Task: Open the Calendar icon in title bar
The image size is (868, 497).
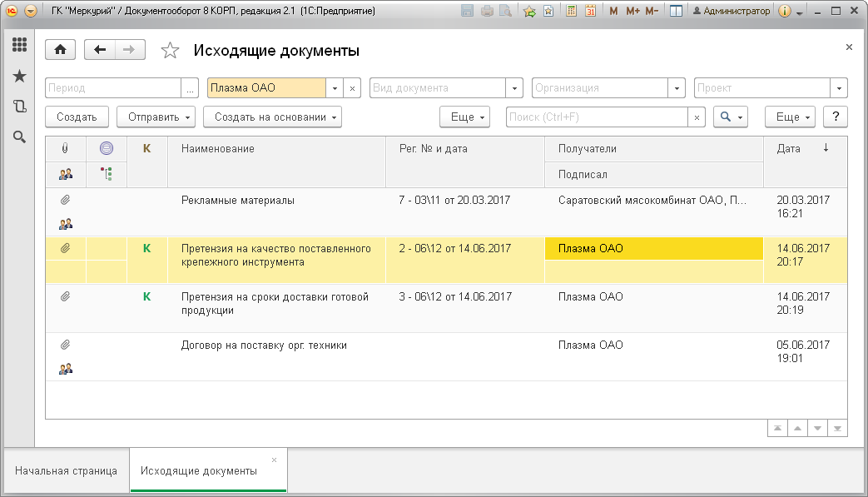Action: (x=591, y=11)
